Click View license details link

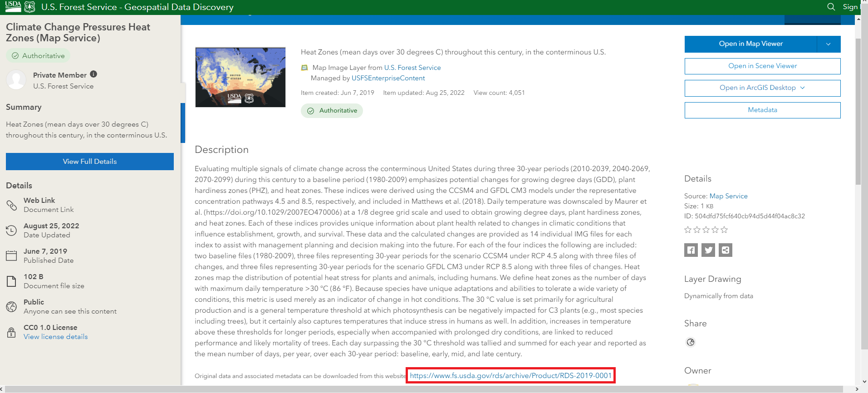tap(56, 337)
